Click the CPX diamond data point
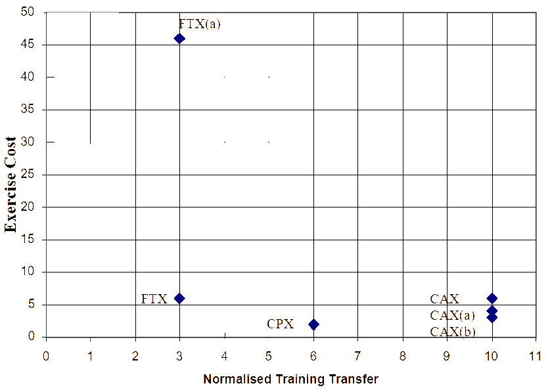Screen dimensions: 550x392 (313, 324)
